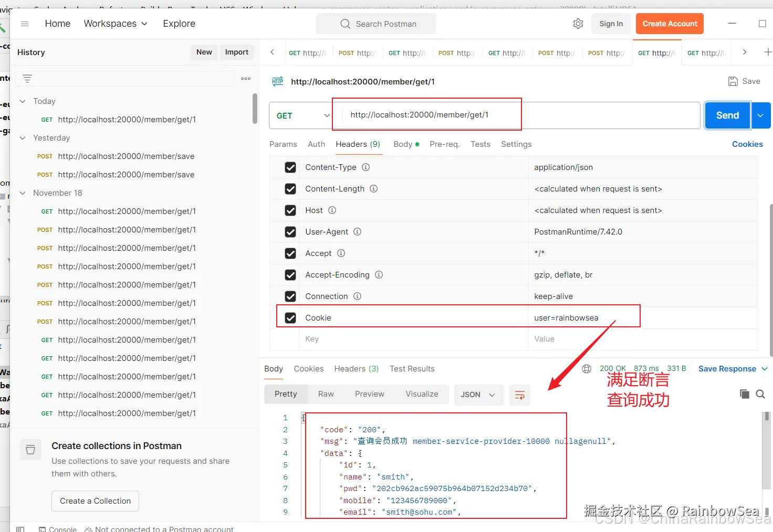The image size is (773, 532).
Task: Toggle sidebar layout icon in status bar
Action: pos(20,529)
